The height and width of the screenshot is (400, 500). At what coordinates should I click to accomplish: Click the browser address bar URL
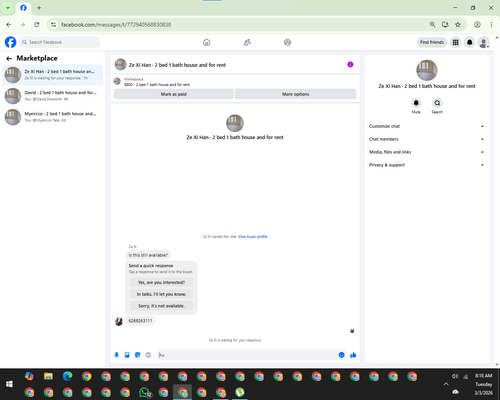pyautogui.click(x=116, y=25)
